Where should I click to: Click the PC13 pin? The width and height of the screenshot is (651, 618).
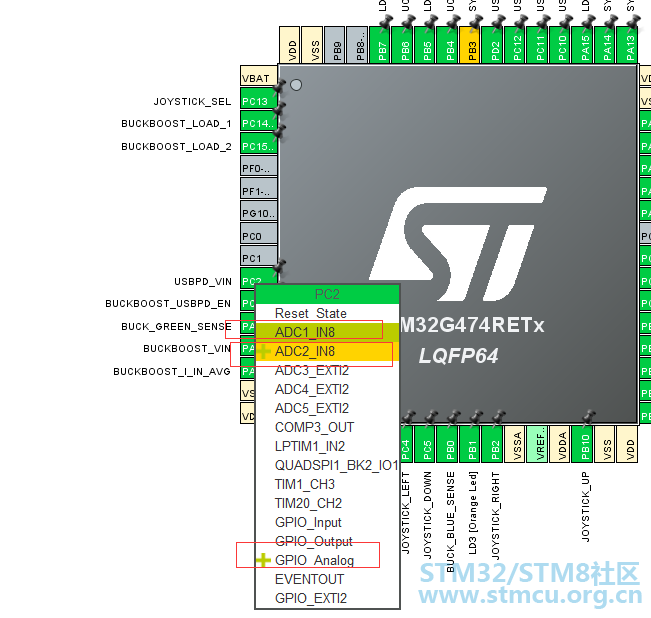pyautogui.click(x=259, y=98)
